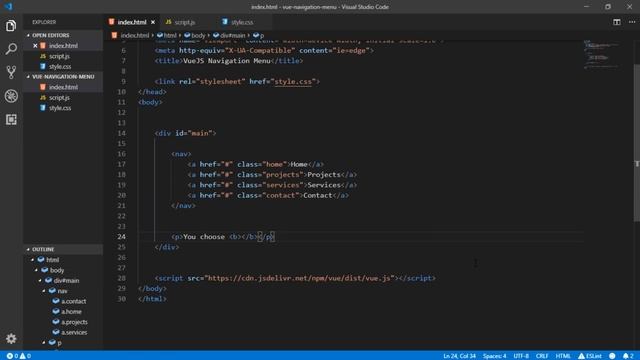Open the Manage settings gear
The width and height of the screenshot is (640, 360).
coord(11,338)
